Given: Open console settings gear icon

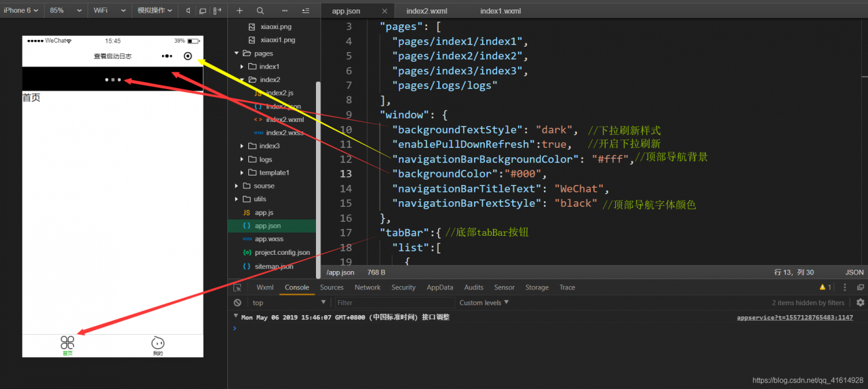Looking at the screenshot, I should point(861,303).
